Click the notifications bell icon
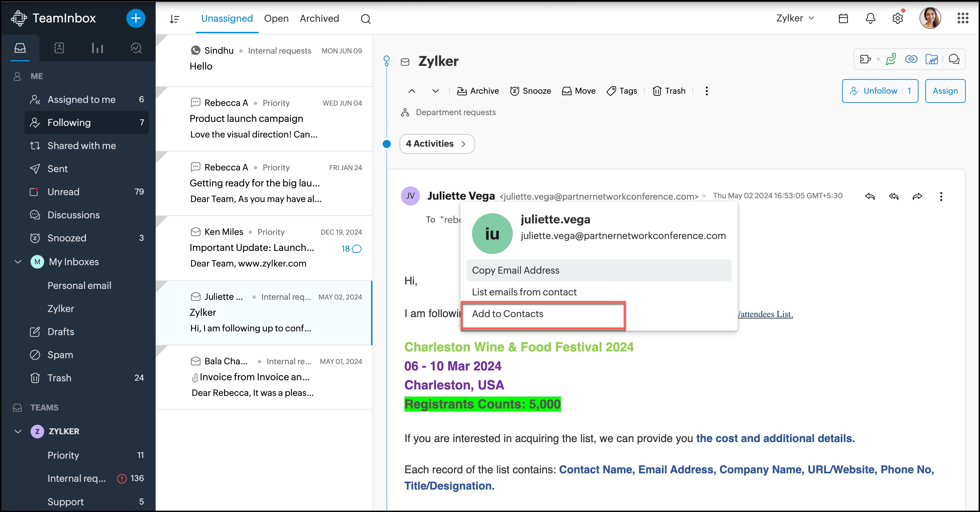The image size is (980, 512). pyautogui.click(x=871, y=18)
